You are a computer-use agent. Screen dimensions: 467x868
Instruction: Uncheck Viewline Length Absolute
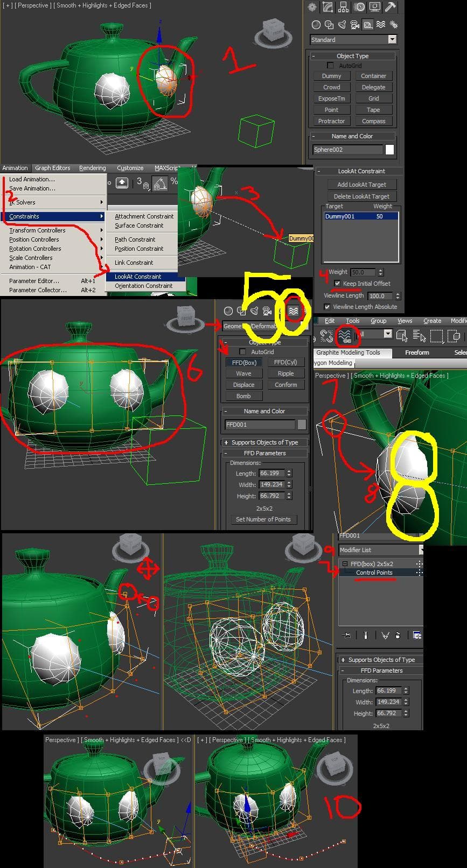point(327,307)
